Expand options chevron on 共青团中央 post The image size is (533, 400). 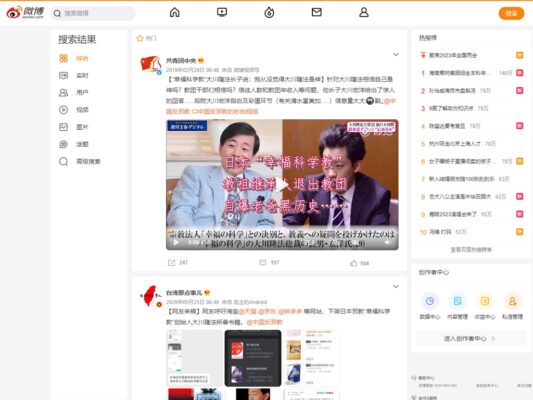point(396,54)
